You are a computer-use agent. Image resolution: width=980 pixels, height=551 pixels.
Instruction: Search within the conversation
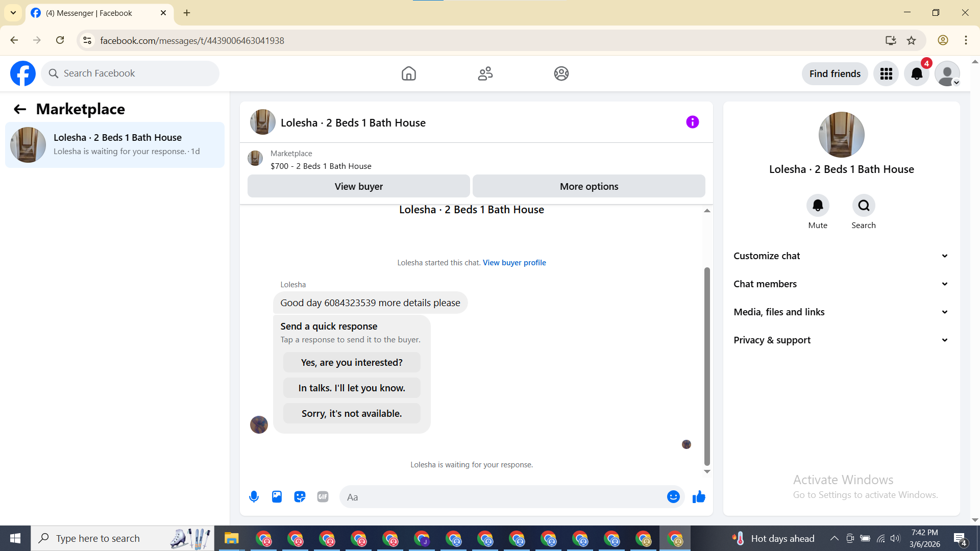(864, 206)
